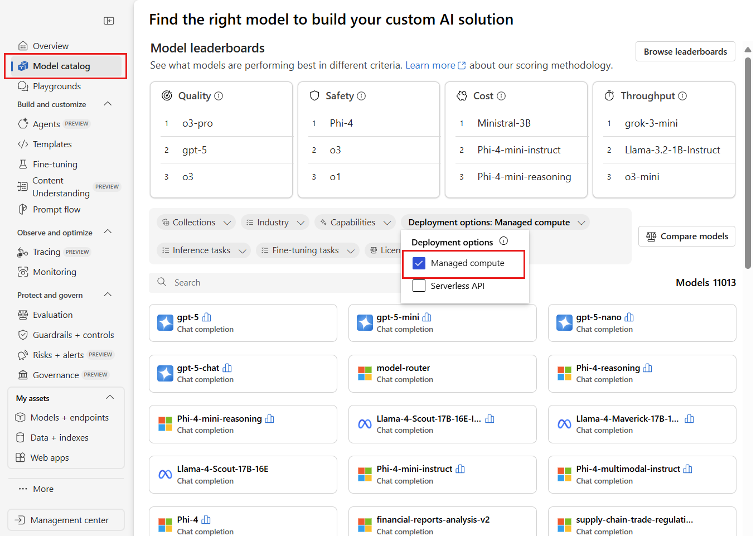Open the Fine-tuning tasks dropdown

point(308,250)
